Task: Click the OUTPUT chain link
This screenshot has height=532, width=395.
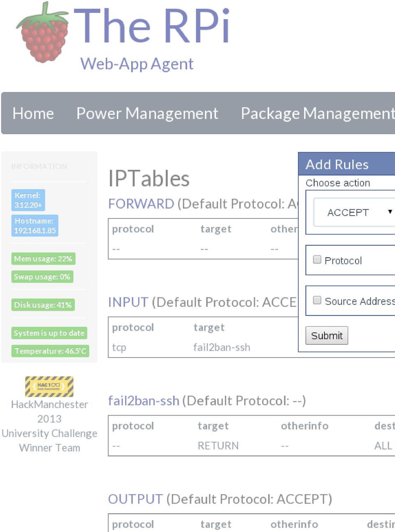Action: pyautogui.click(x=135, y=499)
